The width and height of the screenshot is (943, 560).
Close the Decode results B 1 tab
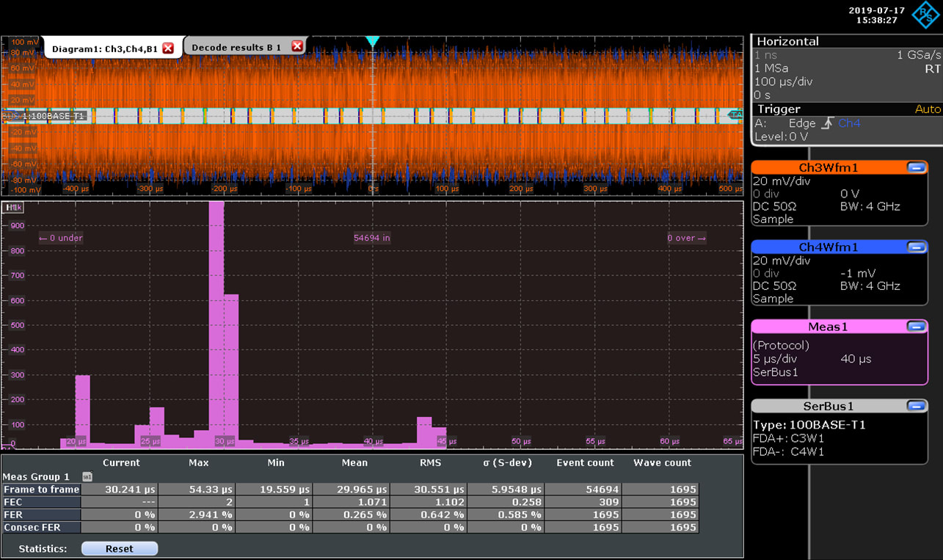(x=296, y=47)
